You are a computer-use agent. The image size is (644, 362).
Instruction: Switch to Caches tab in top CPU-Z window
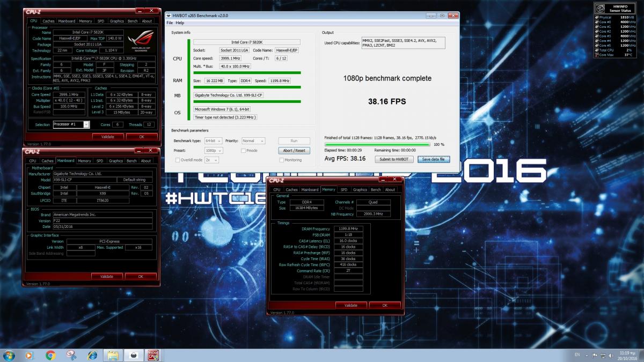point(49,21)
